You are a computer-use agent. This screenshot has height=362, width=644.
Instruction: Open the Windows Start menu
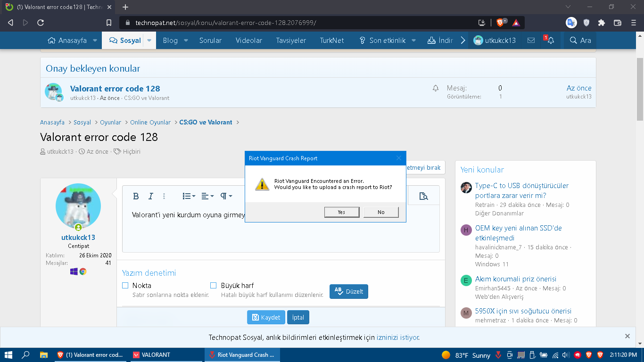click(8, 355)
